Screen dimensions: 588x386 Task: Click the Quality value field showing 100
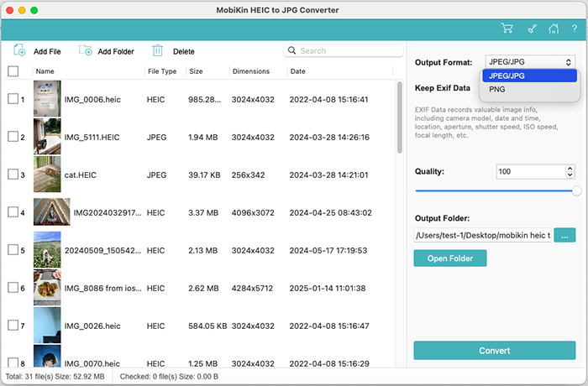pyautogui.click(x=530, y=172)
